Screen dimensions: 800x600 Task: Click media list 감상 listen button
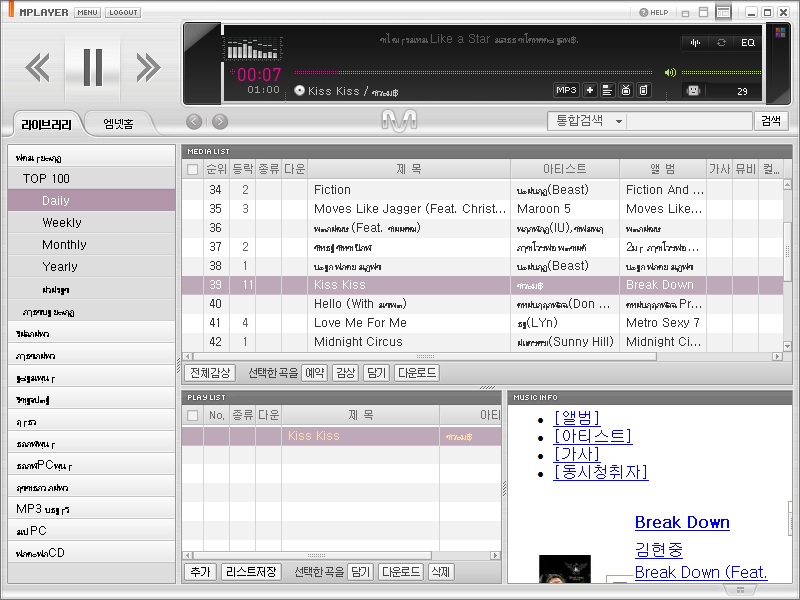tap(345, 373)
